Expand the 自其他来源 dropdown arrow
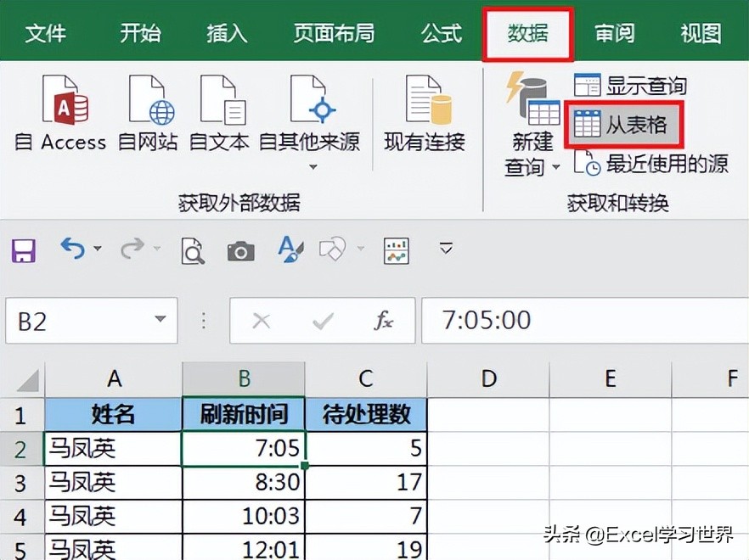The image size is (749, 560). pyautogui.click(x=313, y=166)
